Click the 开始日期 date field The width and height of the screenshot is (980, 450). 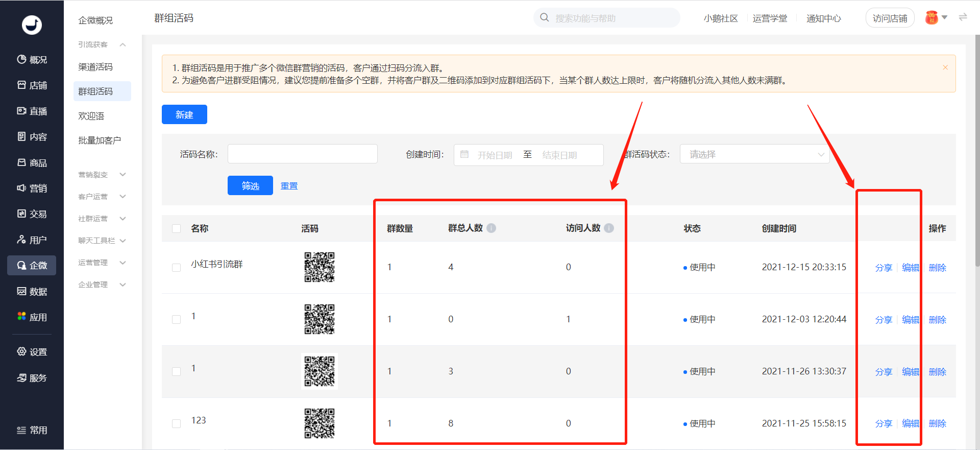tap(495, 155)
